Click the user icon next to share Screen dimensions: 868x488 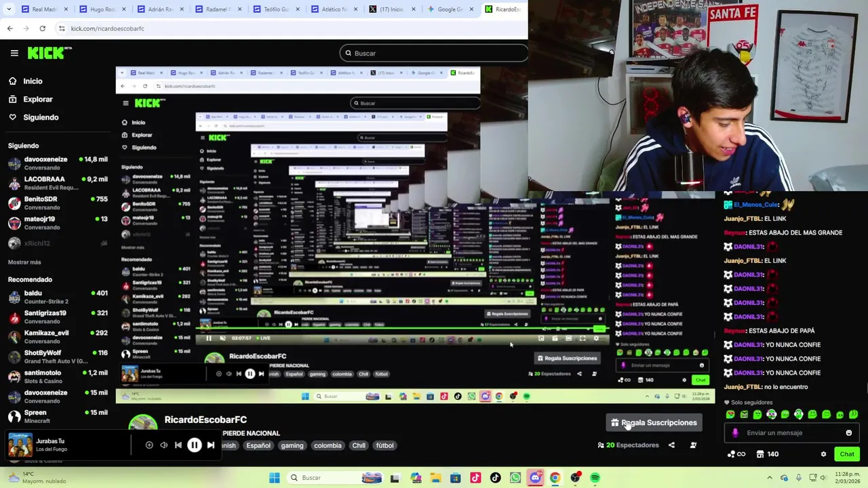click(x=693, y=445)
